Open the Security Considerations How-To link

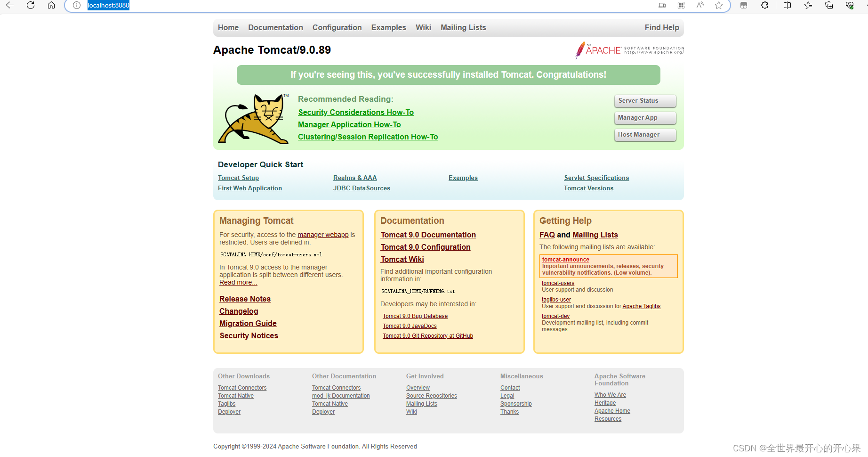coord(355,112)
